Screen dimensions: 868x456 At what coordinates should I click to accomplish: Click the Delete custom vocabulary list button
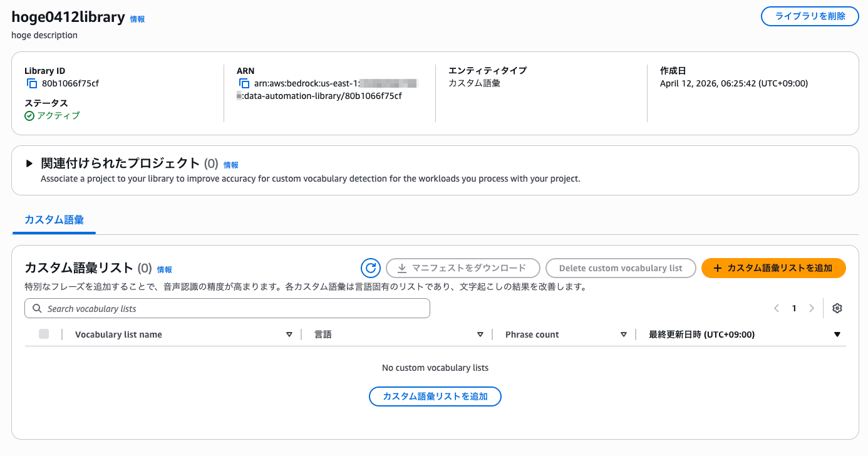tap(621, 267)
